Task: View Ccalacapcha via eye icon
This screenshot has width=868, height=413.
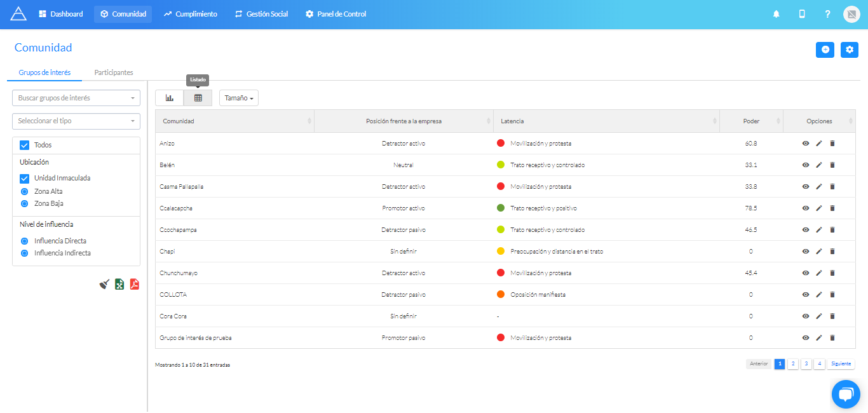Action: 806,208
